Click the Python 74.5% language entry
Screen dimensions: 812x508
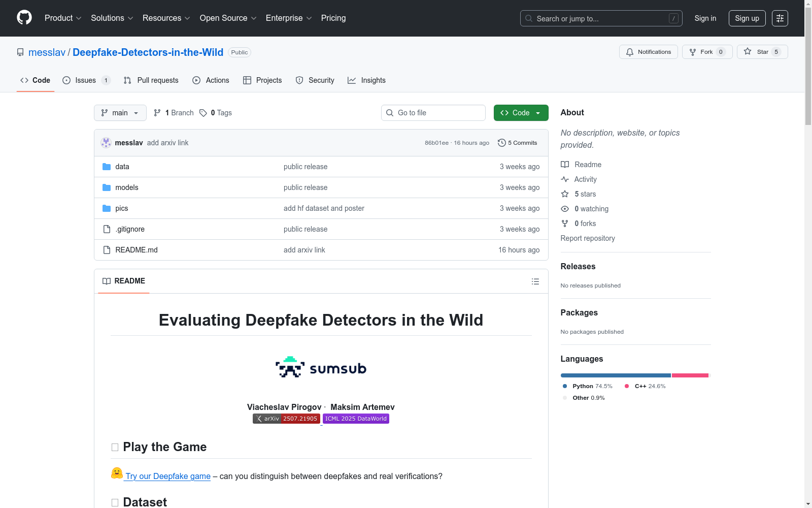tap(588, 386)
